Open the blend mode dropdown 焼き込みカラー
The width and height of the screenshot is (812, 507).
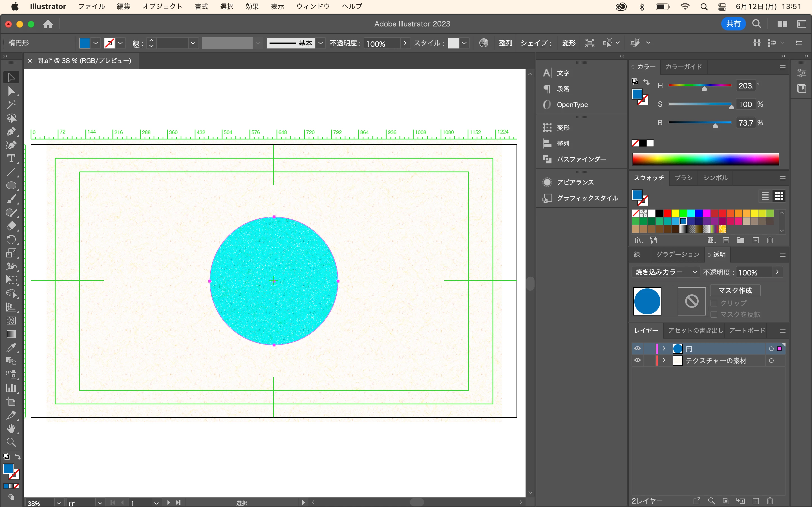coord(665,272)
